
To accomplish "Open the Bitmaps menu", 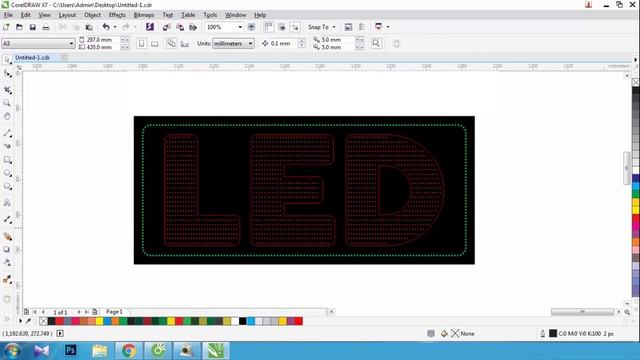I will [144, 15].
